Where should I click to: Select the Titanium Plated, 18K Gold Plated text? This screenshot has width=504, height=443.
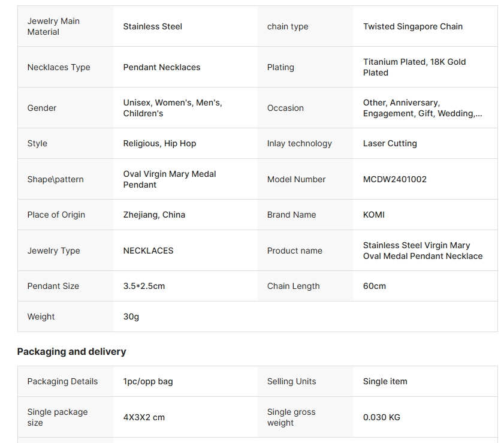414,67
